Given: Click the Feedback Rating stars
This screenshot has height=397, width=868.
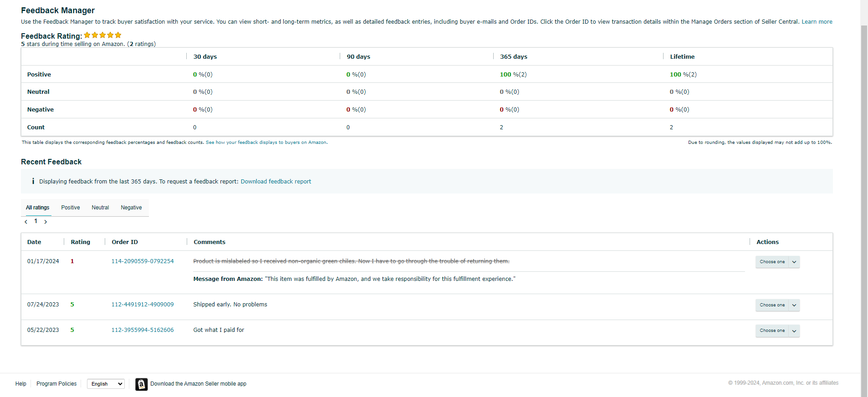Looking at the screenshot, I should click(102, 35).
